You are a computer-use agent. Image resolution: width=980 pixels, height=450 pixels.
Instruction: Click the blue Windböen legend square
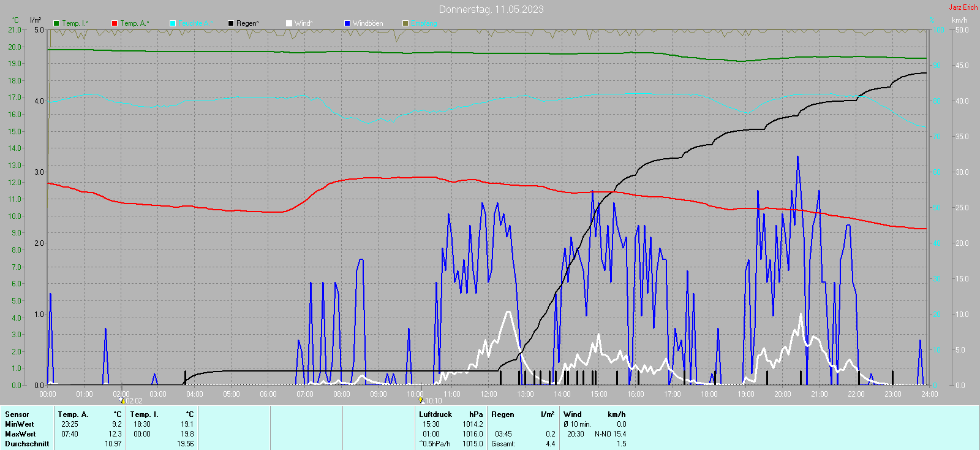(347, 23)
